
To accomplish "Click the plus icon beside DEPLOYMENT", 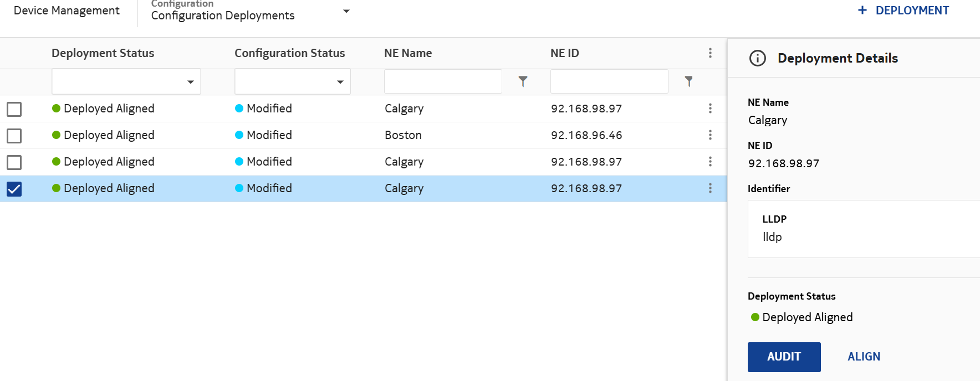I will (x=862, y=11).
